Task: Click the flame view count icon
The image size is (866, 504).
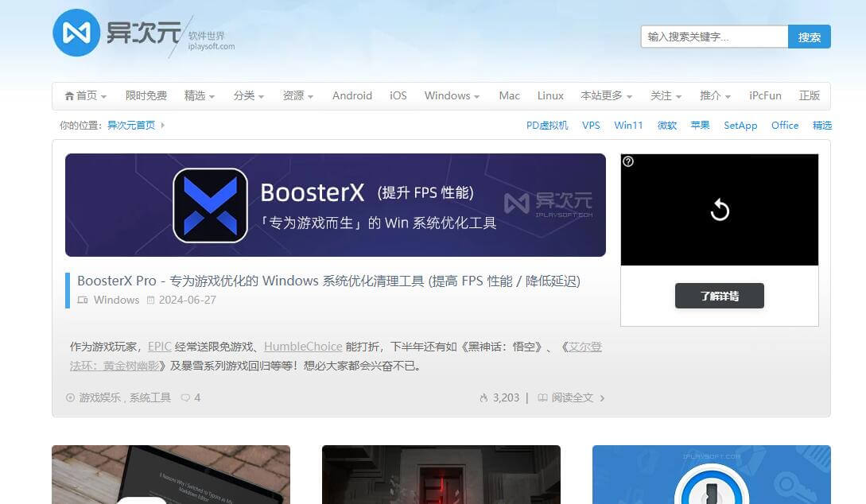Action: pyautogui.click(x=483, y=397)
